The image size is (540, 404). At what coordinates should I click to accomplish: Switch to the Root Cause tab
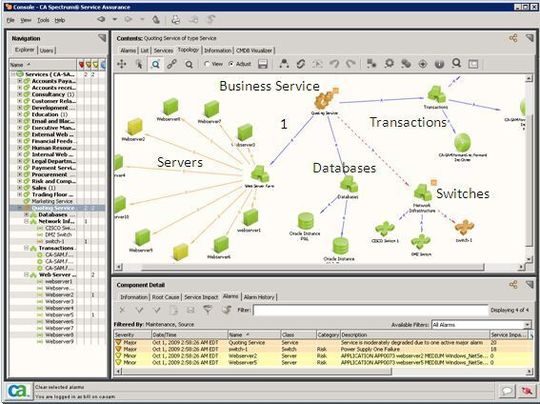click(166, 297)
